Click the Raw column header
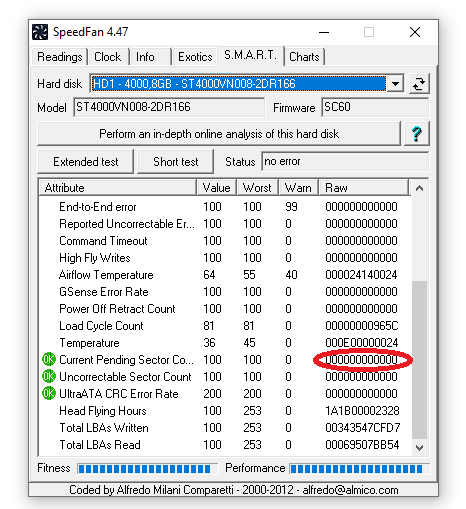This screenshot has width=466, height=509. 363,188
